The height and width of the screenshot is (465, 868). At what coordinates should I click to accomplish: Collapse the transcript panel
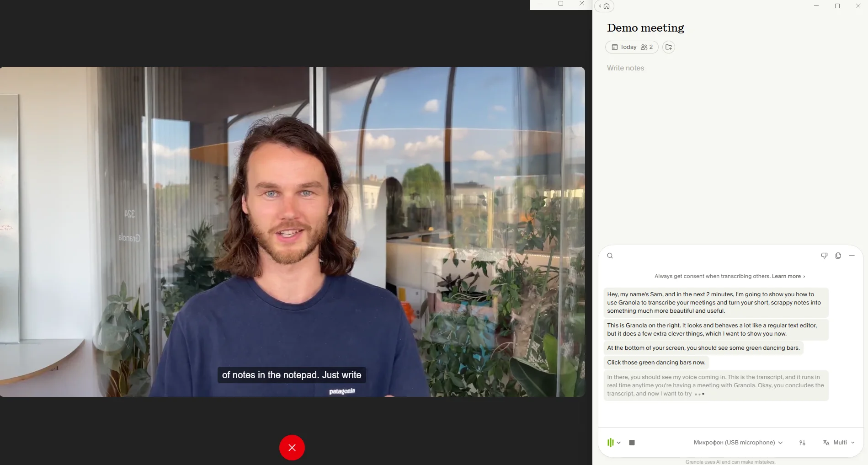click(852, 256)
